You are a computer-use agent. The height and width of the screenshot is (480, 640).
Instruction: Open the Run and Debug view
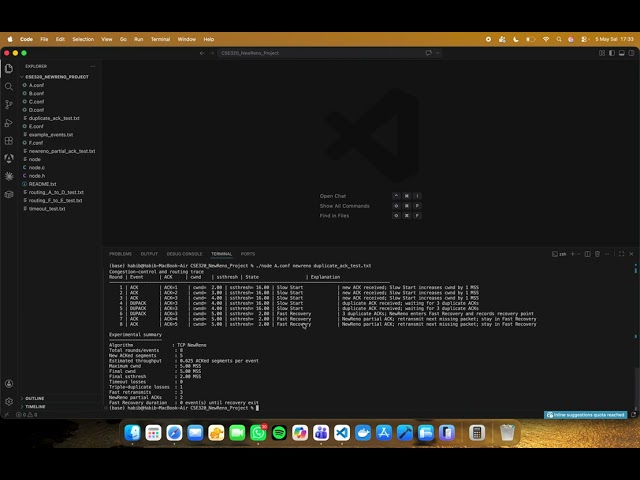point(9,122)
